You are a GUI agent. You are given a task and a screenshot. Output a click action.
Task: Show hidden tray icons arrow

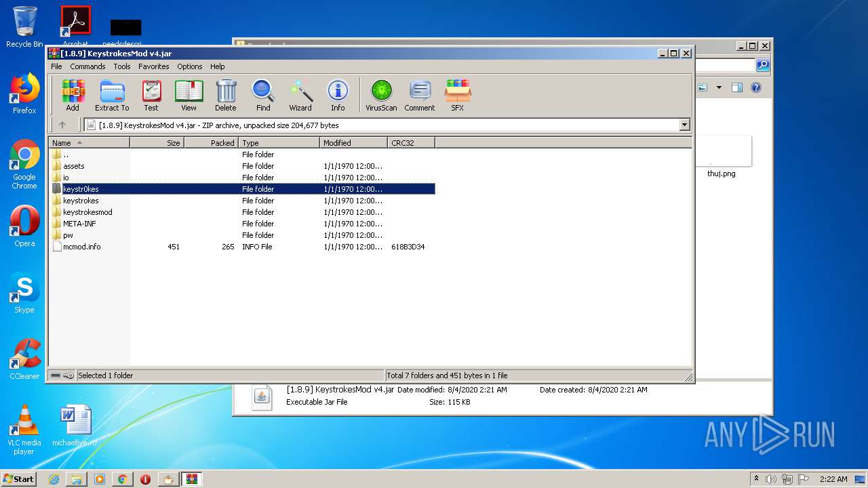click(x=756, y=479)
